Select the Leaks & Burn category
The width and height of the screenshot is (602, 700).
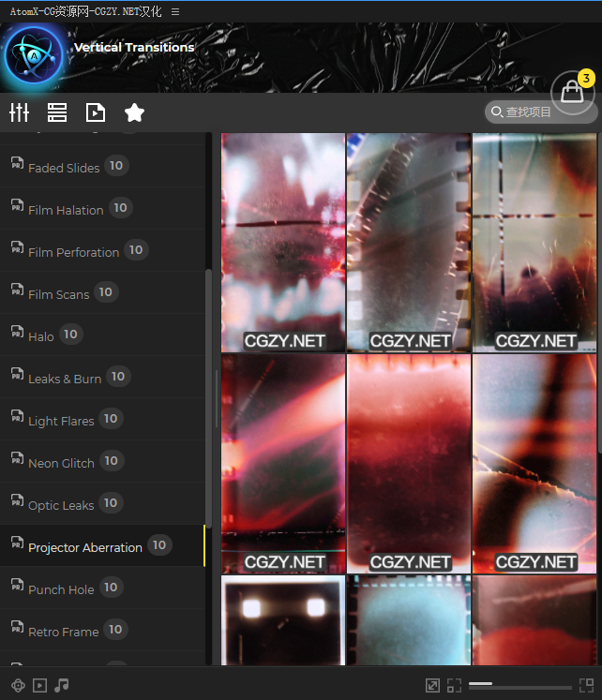pos(103,378)
